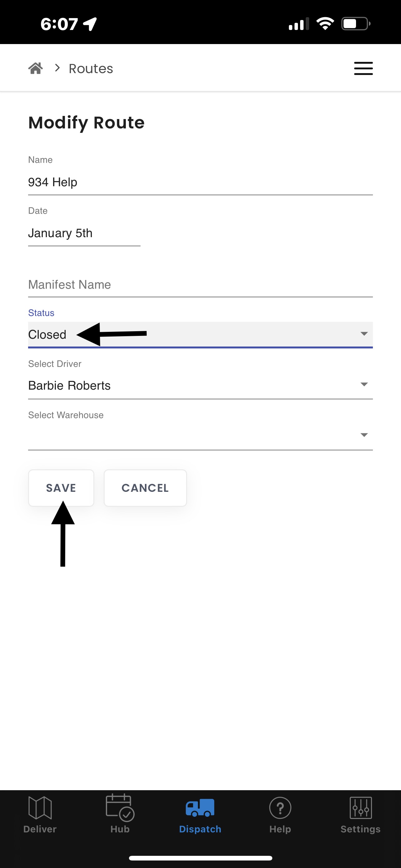Tap the home breadcrumb icon
The width and height of the screenshot is (401, 868).
tap(35, 68)
